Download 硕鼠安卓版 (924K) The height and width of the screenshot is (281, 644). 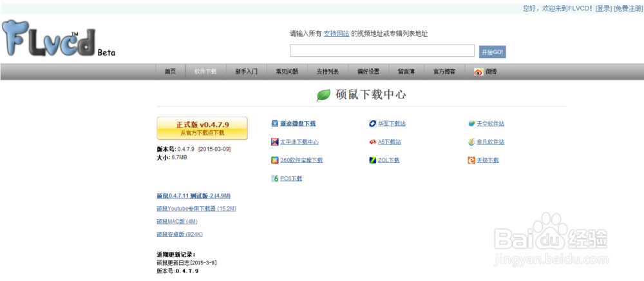[180, 234]
